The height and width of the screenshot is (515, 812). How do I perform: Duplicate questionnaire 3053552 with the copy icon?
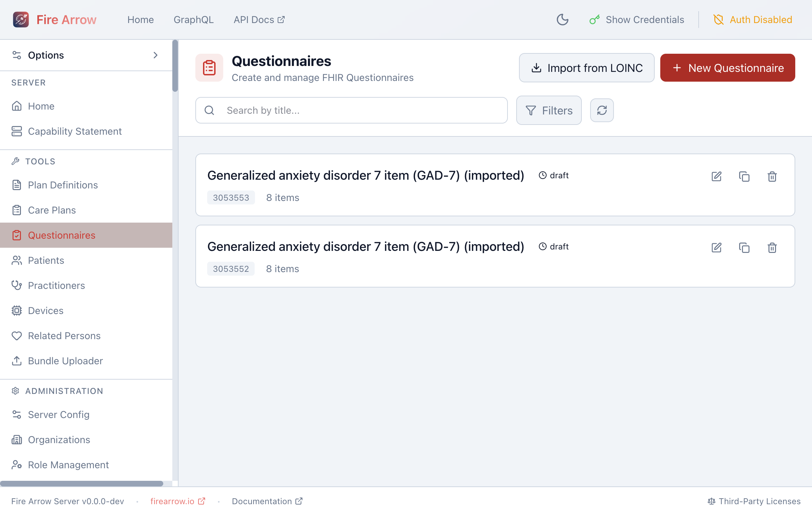[744, 248]
